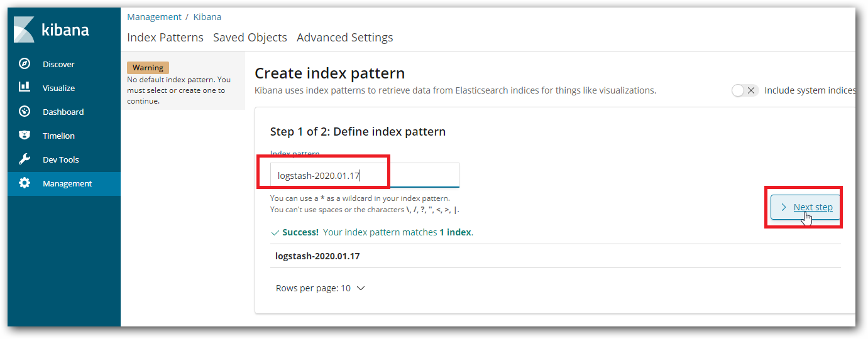This screenshot has width=868, height=339.
Task: Click the Next step button
Action: (806, 207)
